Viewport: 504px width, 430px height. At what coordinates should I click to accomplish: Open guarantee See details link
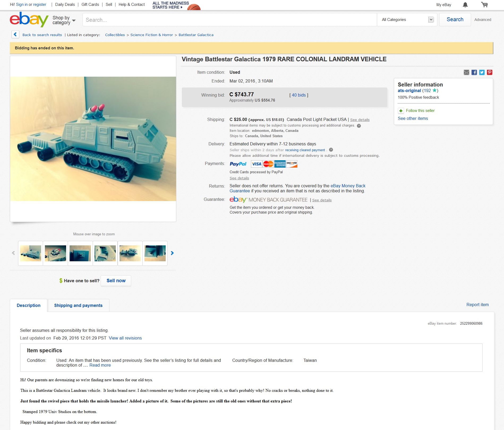point(322,200)
